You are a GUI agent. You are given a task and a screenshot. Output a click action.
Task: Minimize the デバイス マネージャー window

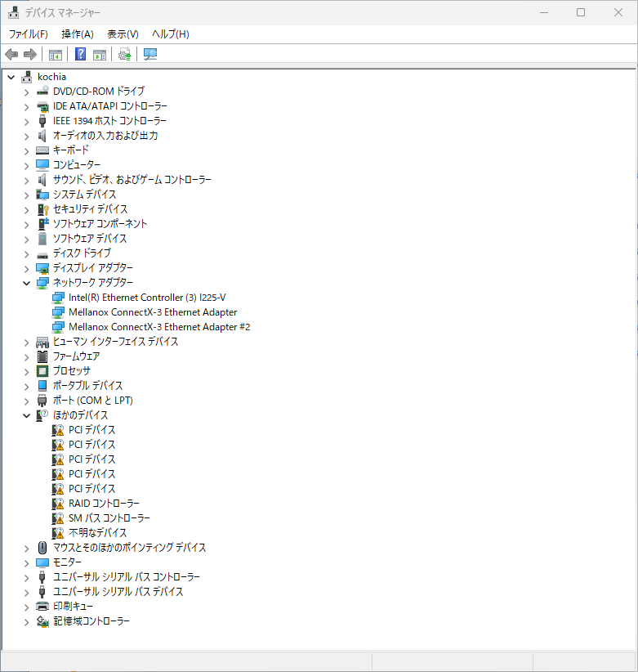tap(544, 12)
